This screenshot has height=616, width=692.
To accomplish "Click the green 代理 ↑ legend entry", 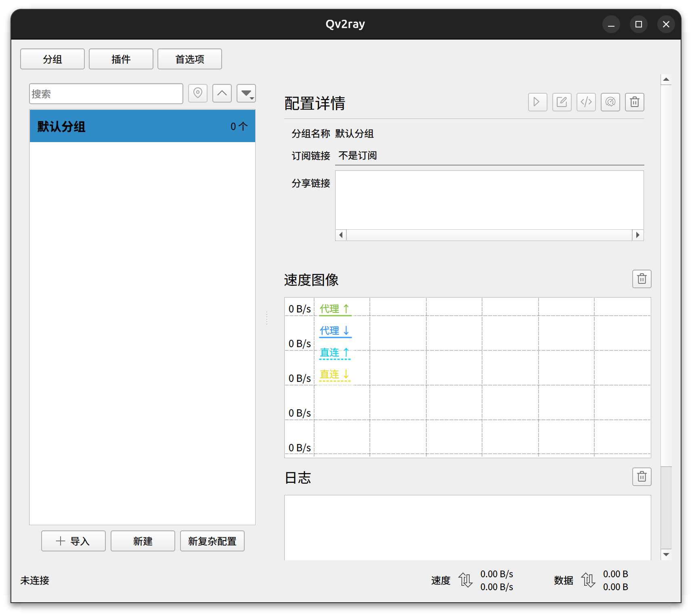I will 335,309.
